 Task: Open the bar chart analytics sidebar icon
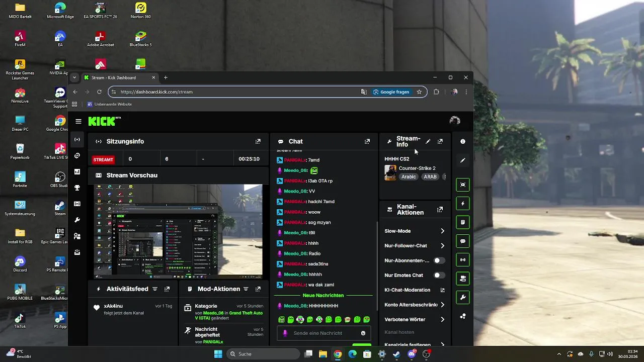[77, 171]
